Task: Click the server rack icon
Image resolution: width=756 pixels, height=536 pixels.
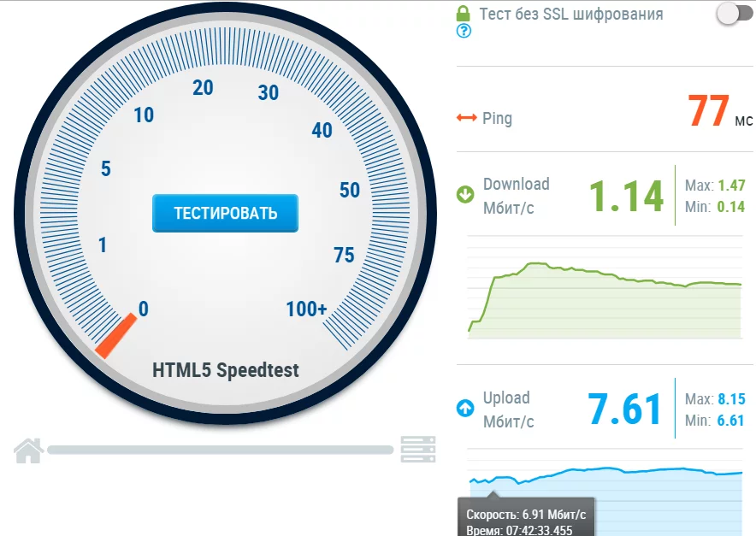Action: click(x=418, y=450)
